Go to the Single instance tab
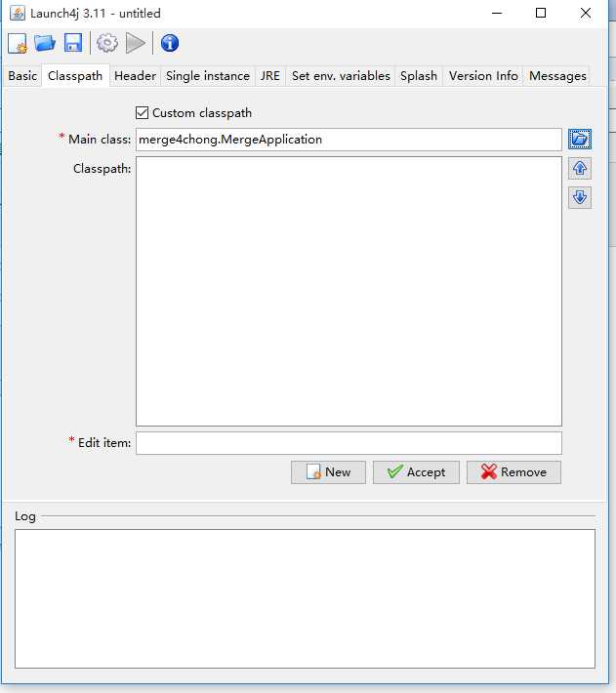Viewport: 616px width, 693px height. pyautogui.click(x=208, y=76)
